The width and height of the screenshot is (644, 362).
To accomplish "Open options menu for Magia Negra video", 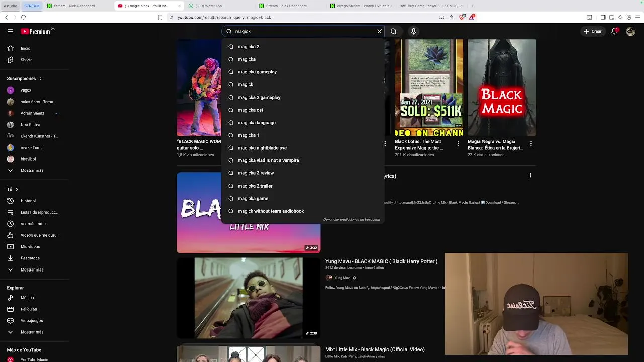I will pos(530,143).
